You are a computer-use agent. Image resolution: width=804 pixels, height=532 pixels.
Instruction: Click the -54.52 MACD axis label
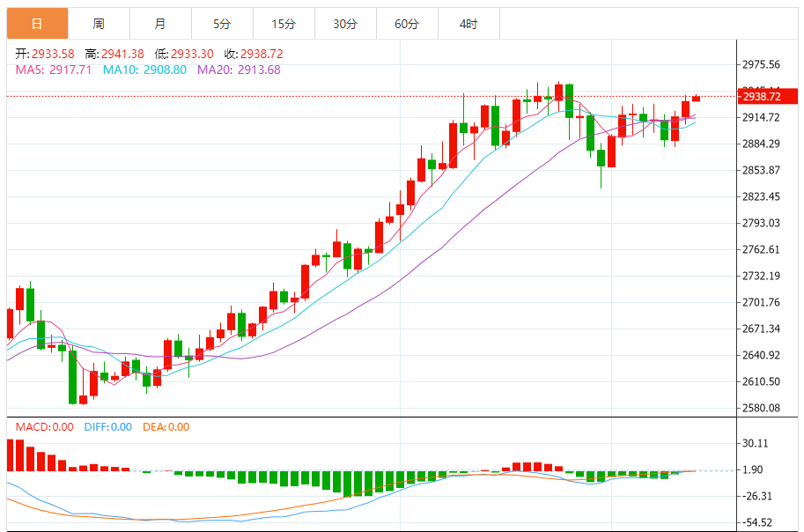pos(756,523)
